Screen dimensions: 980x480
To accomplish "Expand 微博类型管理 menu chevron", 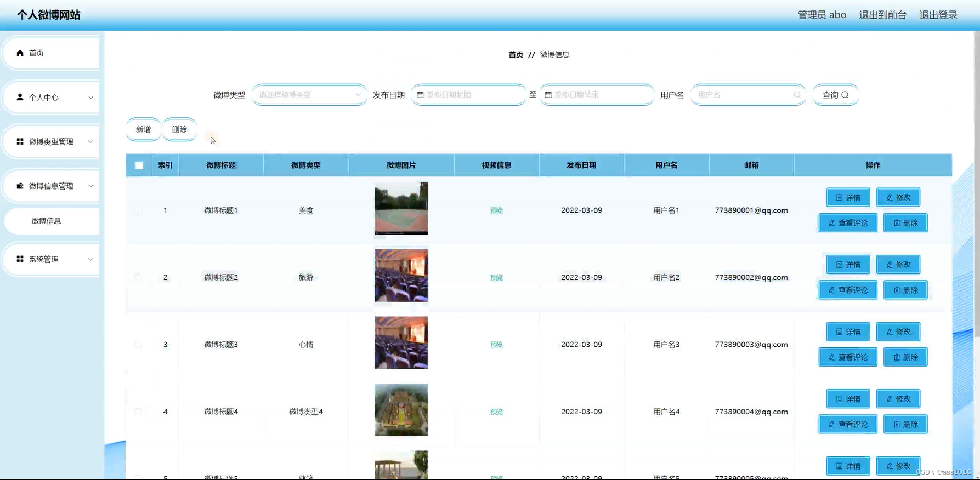I will [x=90, y=141].
